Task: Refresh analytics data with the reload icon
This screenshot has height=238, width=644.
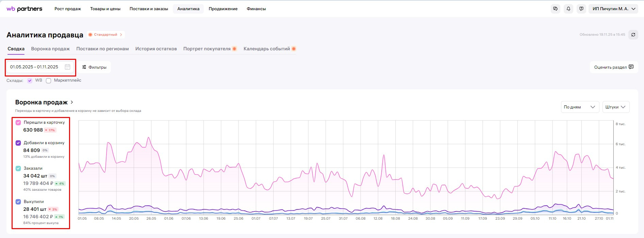Action: (x=633, y=35)
